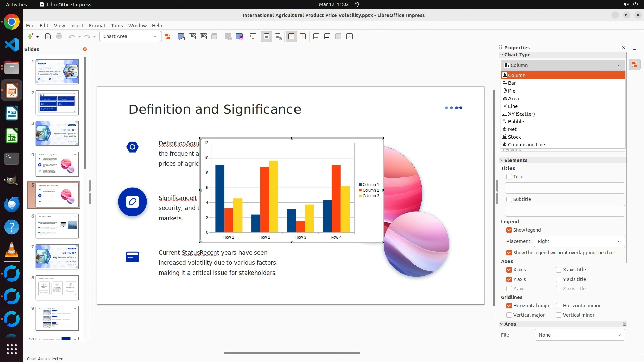The image size is (644, 362).
Task: Toggle Vertical Grids toolbar icon
Action: tap(303, 36)
